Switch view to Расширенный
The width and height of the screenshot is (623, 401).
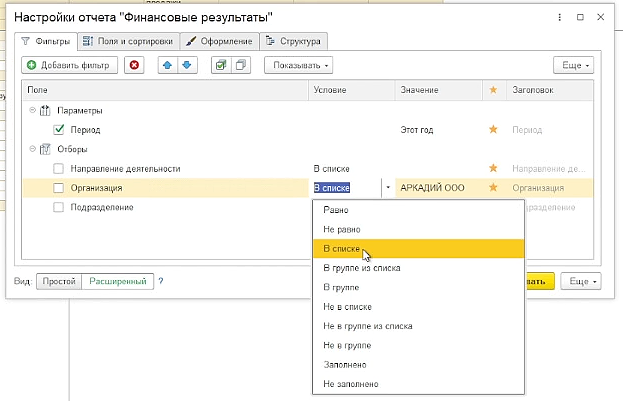[118, 281]
